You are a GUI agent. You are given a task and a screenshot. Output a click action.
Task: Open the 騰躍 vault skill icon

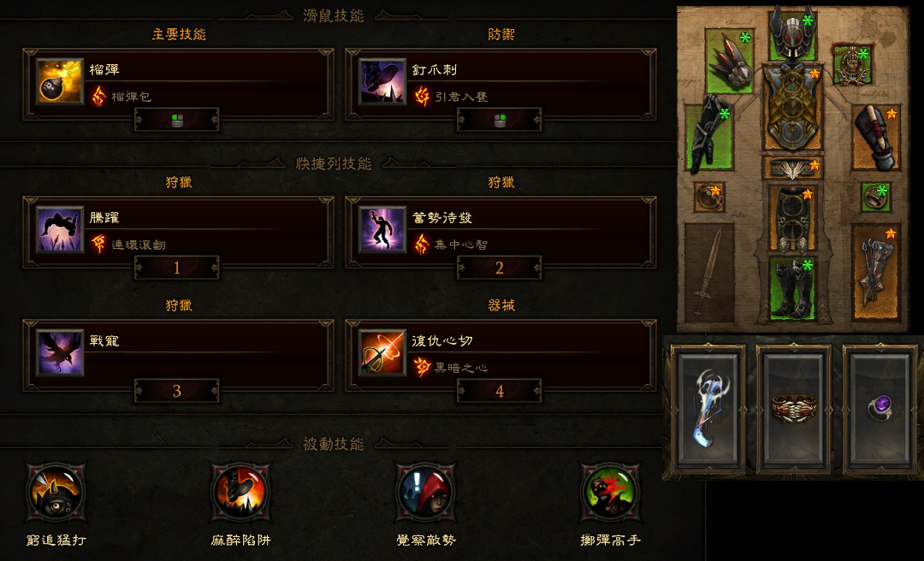pos(60,230)
